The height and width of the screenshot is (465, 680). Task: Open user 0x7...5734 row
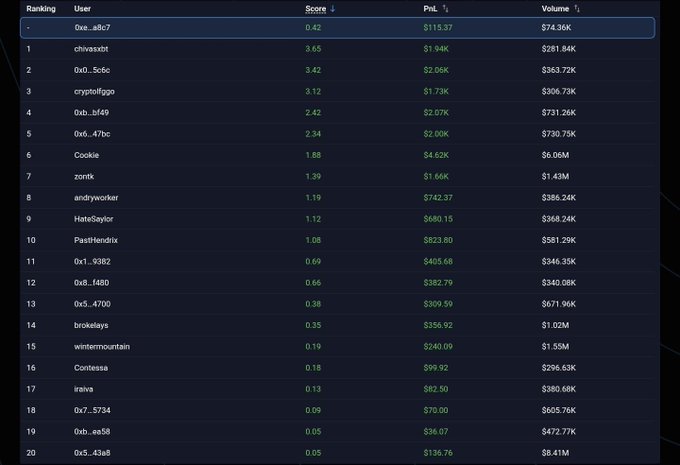(337, 410)
